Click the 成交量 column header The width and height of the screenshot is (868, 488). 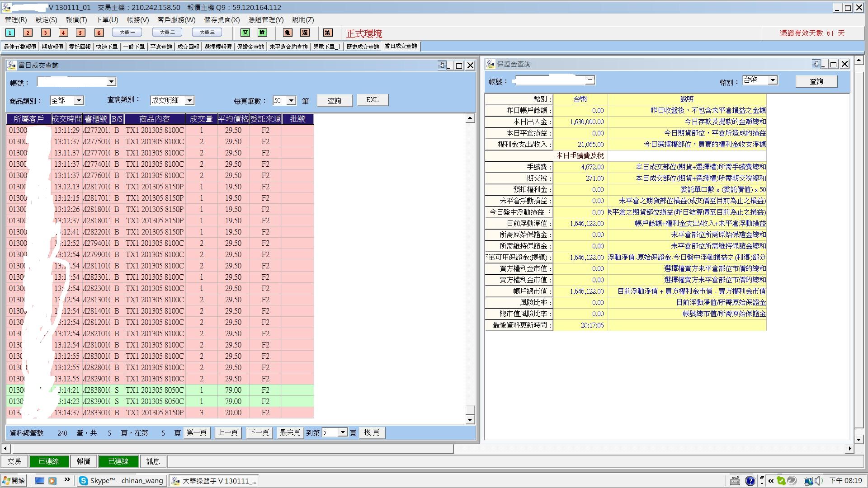pos(201,119)
